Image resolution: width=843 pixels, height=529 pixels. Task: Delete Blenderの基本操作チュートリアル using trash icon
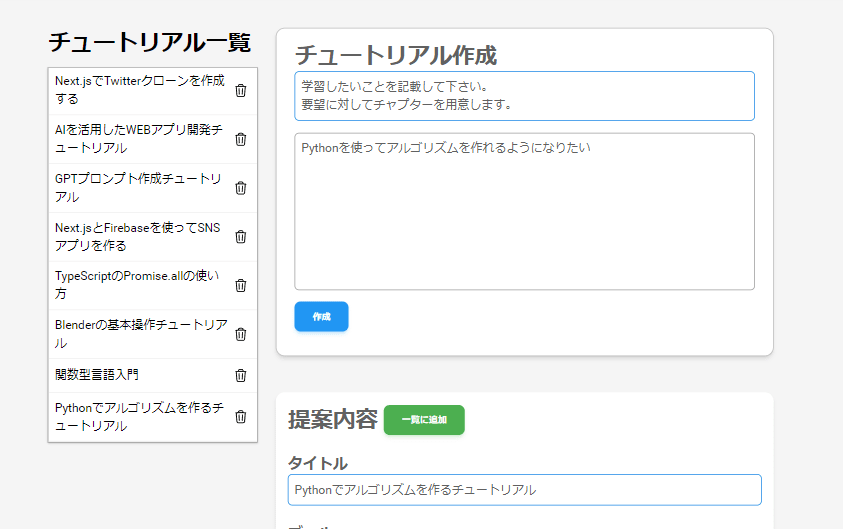[x=241, y=334]
